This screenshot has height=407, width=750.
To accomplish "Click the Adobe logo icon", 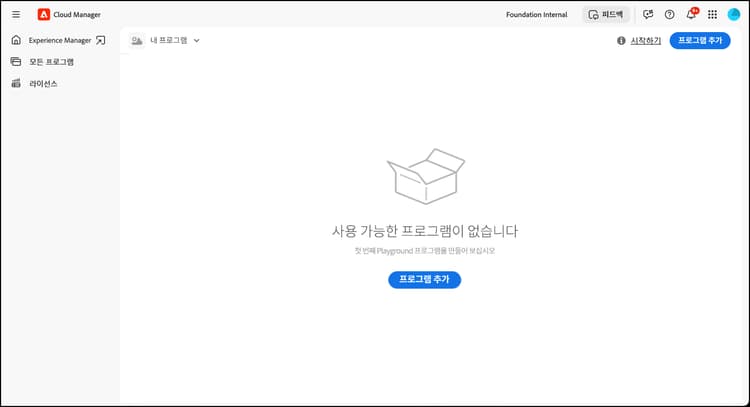I will (x=44, y=14).
